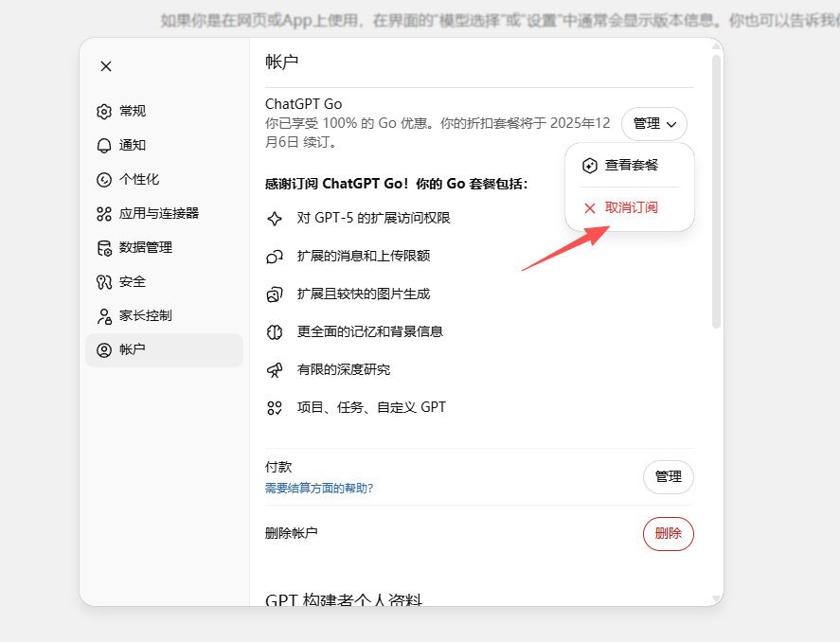Click the icon beside 项目、任务、自定义 GPT
This screenshot has height=642, width=840.
[x=275, y=408]
